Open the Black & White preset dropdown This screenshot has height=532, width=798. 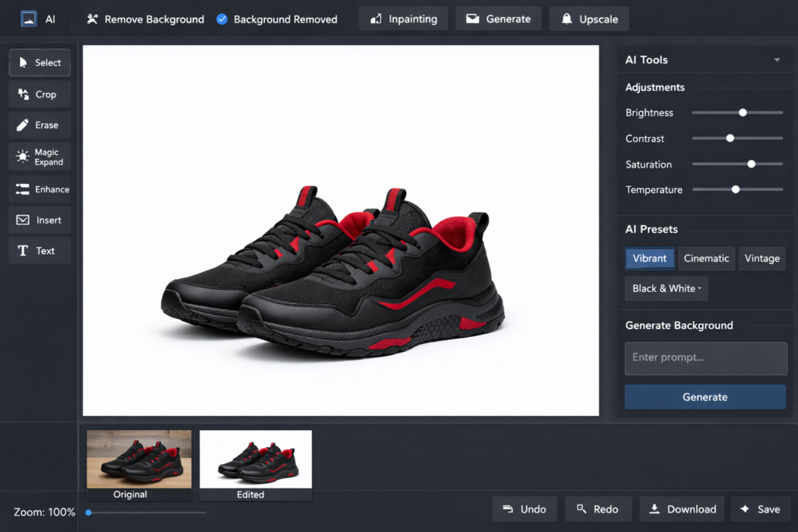[666, 288]
